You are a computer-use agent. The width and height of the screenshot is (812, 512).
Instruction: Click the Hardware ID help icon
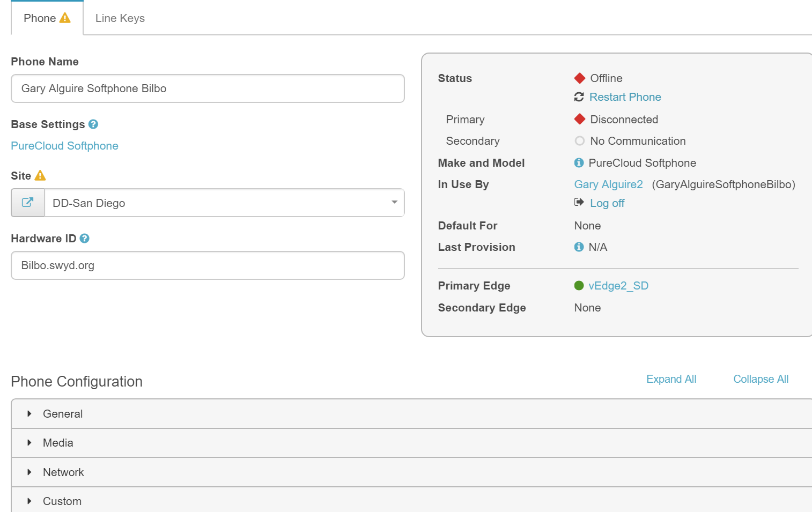tap(84, 238)
